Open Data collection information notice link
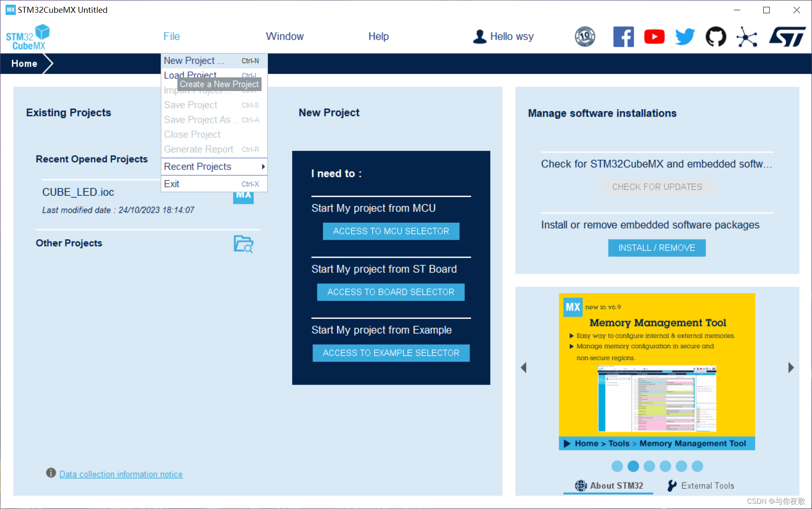This screenshot has height=509, width=812. [121, 474]
